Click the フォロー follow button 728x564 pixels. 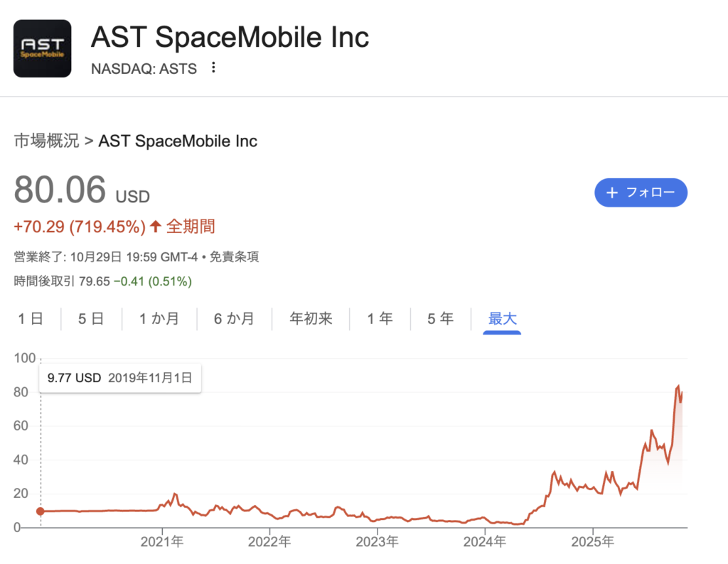[641, 192]
